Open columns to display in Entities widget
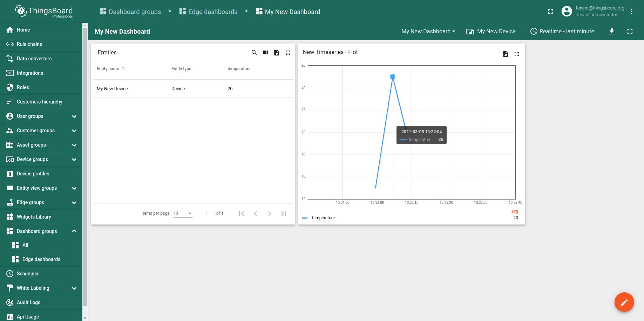 266,53
